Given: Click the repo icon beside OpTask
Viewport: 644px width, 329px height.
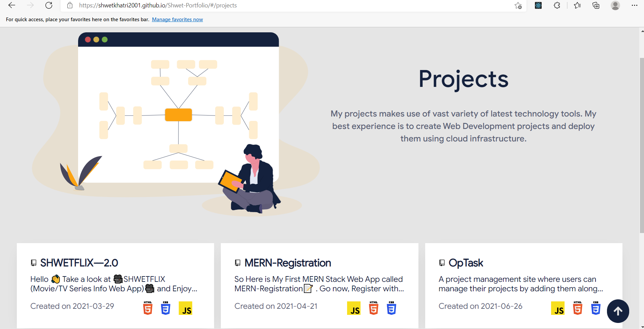Looking at the screenshot, I should pos(442,263).
